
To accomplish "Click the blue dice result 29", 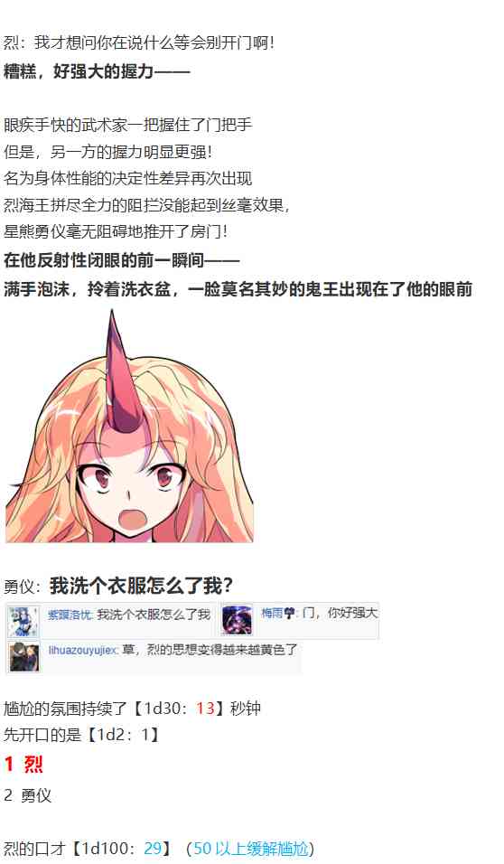I will pyautogui.click(x=154, y=848).
